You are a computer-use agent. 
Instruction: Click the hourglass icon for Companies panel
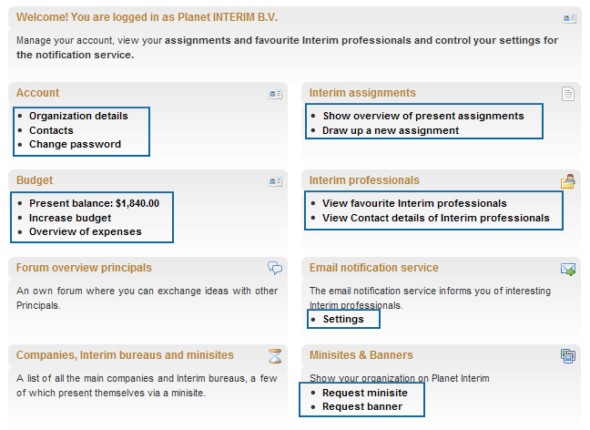coord(275,356)
